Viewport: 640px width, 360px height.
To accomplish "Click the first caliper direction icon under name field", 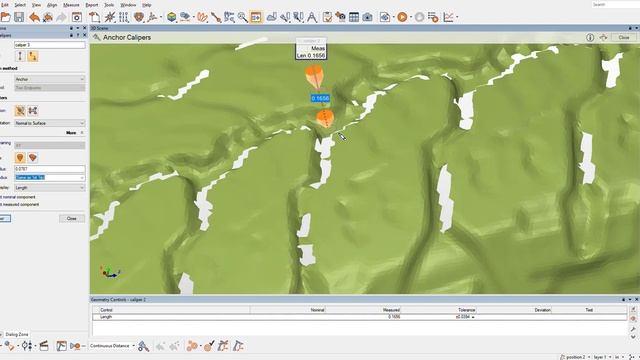I will tap(20, 56).
